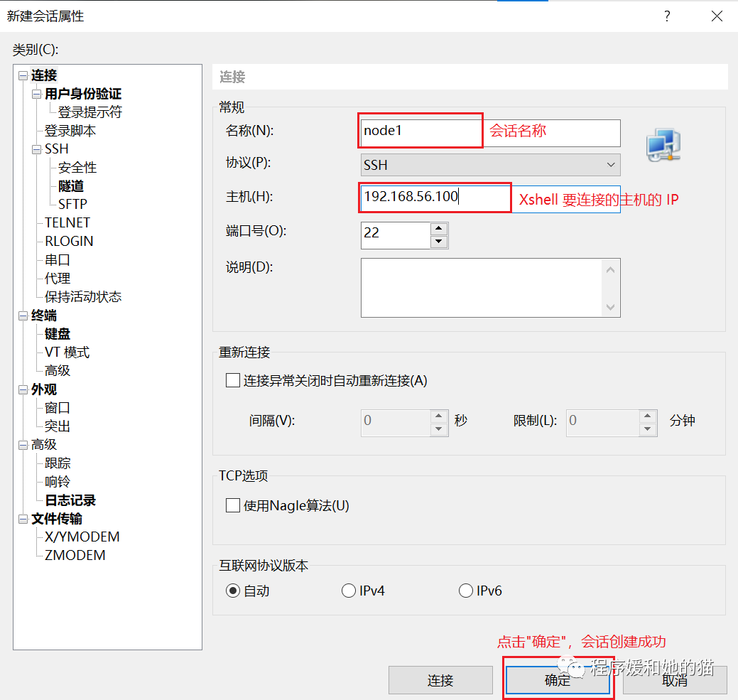Increase the port number with up arrow
The width and height of the screenshot is (738, 700).
click(439, 229)
